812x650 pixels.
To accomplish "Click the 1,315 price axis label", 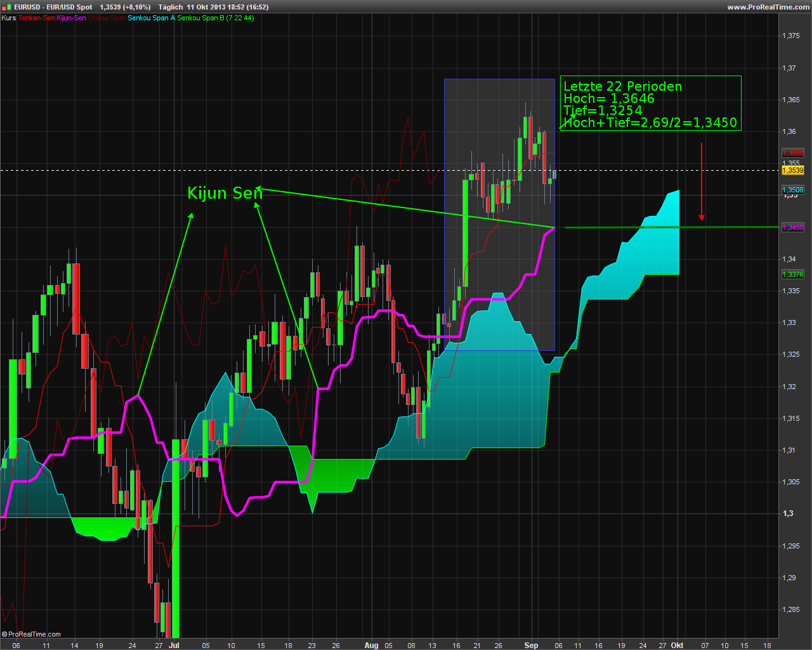I will pyautogui.click(x=791, y=418).
